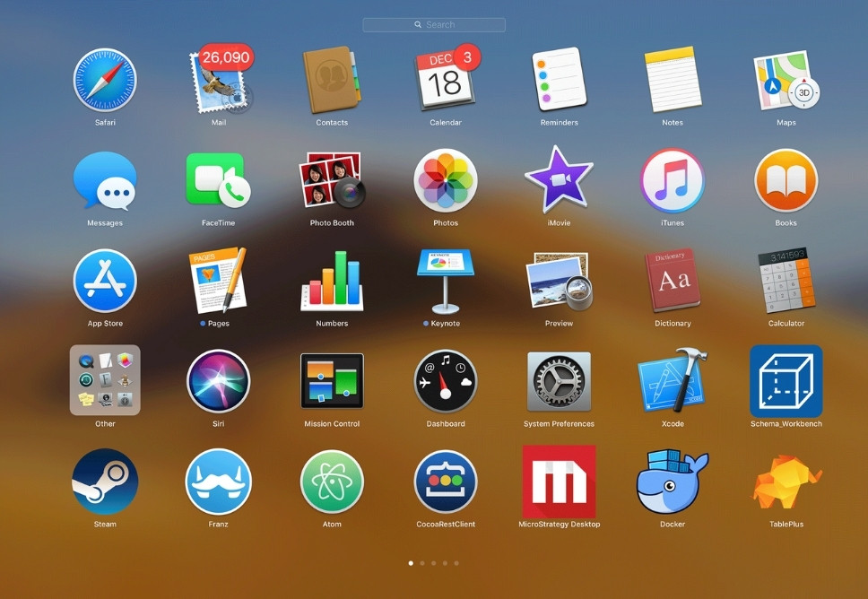Launch the Atom editor

click(332, 482)
